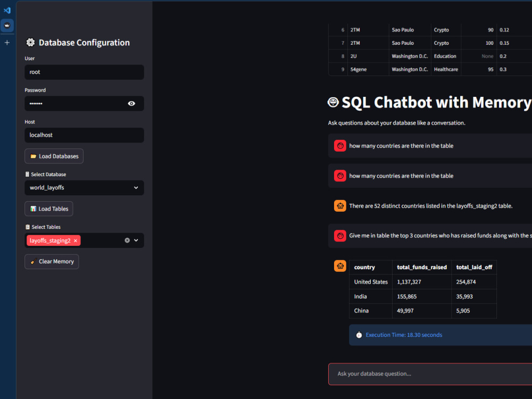Click the Healthcare industry cell

(x=446, y=70)
